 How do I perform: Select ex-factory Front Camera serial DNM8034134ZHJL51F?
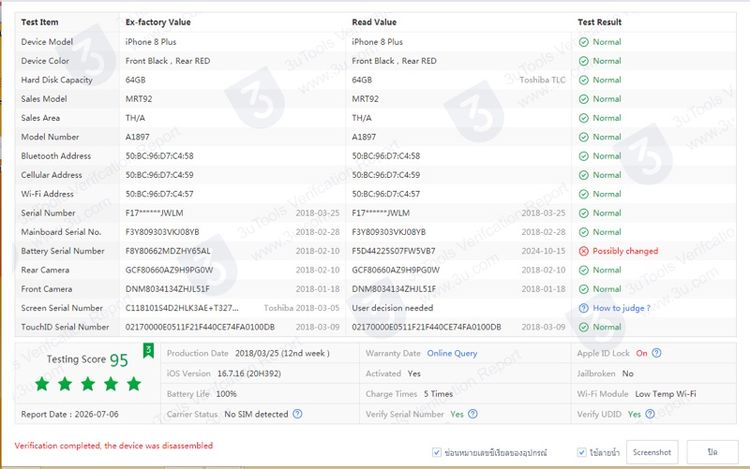click(167, 289)
